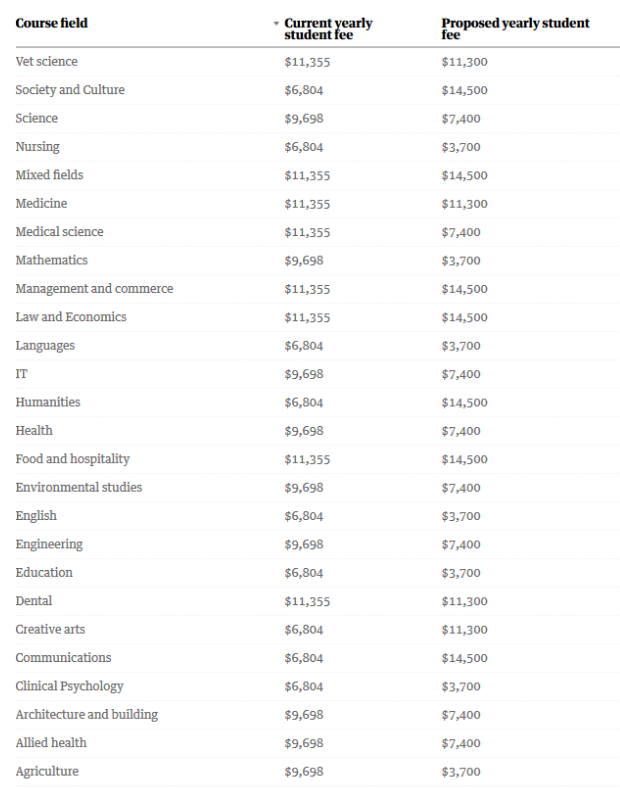Sort by Current yearly student fee header
The image size is (620, 788).
[x=328, y=29]
